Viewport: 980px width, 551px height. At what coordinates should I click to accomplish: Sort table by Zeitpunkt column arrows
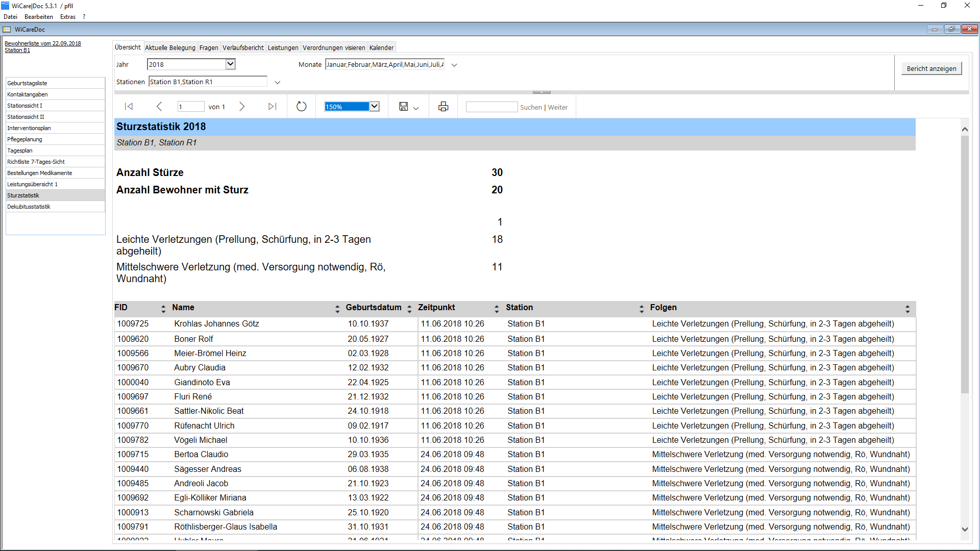(x=497, y=308)
